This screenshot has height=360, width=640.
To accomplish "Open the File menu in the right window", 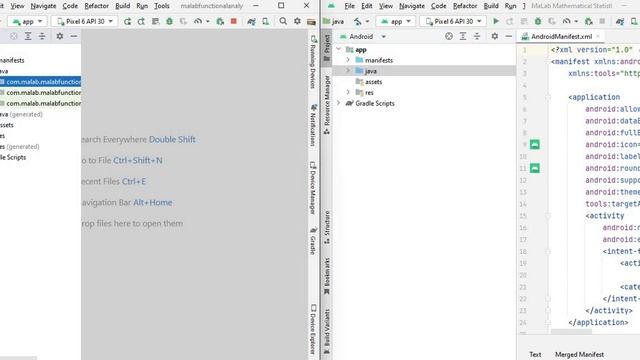I will (x=349, y=6).
